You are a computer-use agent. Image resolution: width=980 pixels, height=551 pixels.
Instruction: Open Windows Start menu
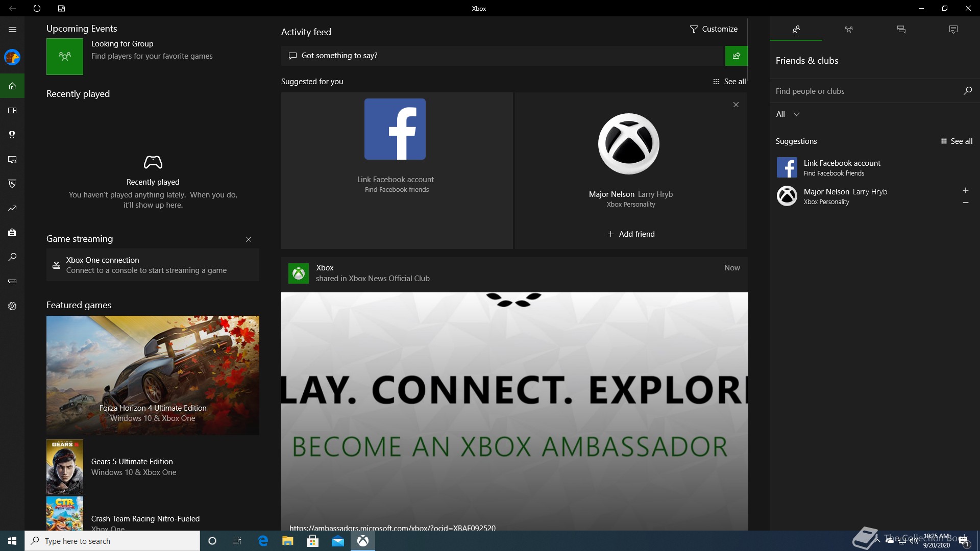(12, 541)
